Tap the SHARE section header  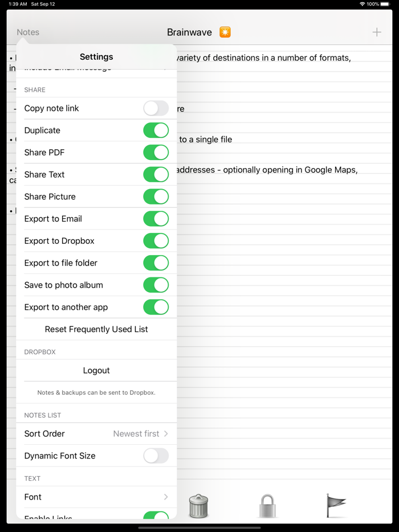35,90
